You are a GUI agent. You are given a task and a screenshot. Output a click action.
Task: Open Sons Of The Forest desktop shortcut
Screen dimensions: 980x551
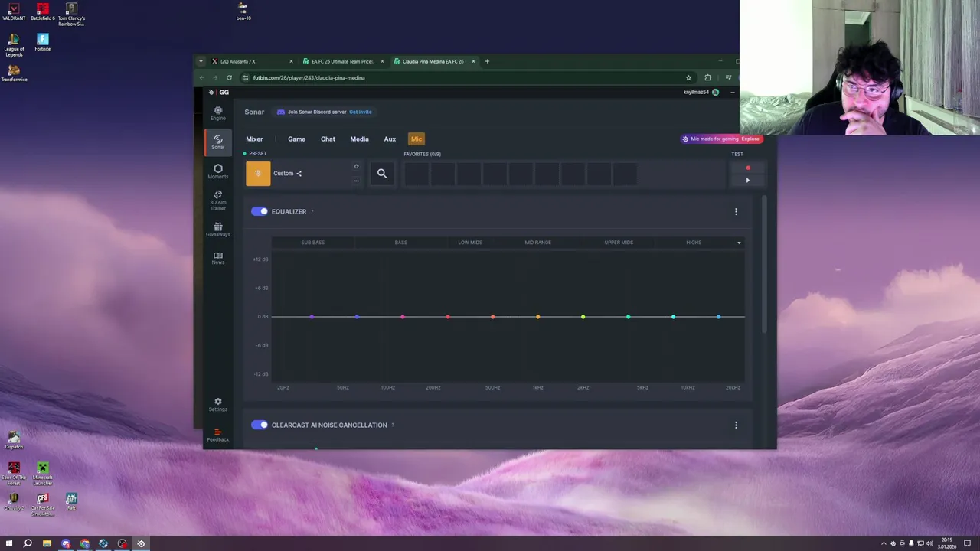point(14,474)
